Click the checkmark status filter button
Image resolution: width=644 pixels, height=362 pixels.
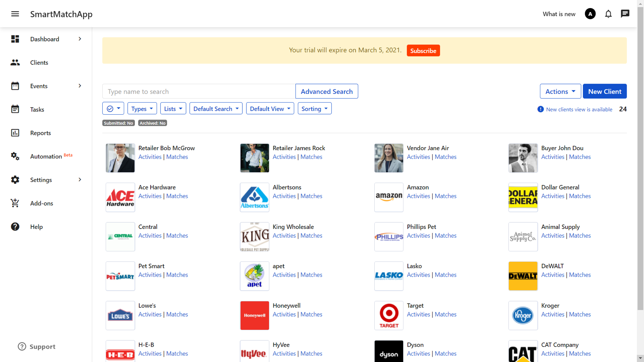click(x=113, y=108)
